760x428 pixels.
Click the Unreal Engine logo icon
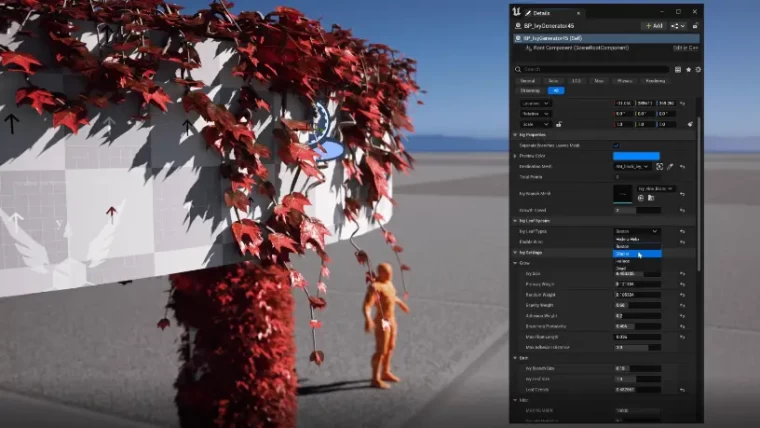[x=516, y=12]
